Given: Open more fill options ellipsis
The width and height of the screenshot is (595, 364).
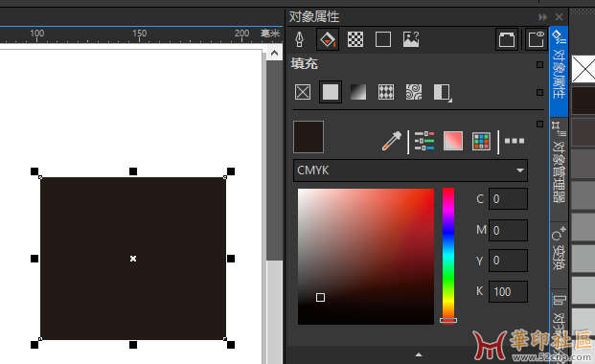Looking at the screenshot, I should point(515,141).
